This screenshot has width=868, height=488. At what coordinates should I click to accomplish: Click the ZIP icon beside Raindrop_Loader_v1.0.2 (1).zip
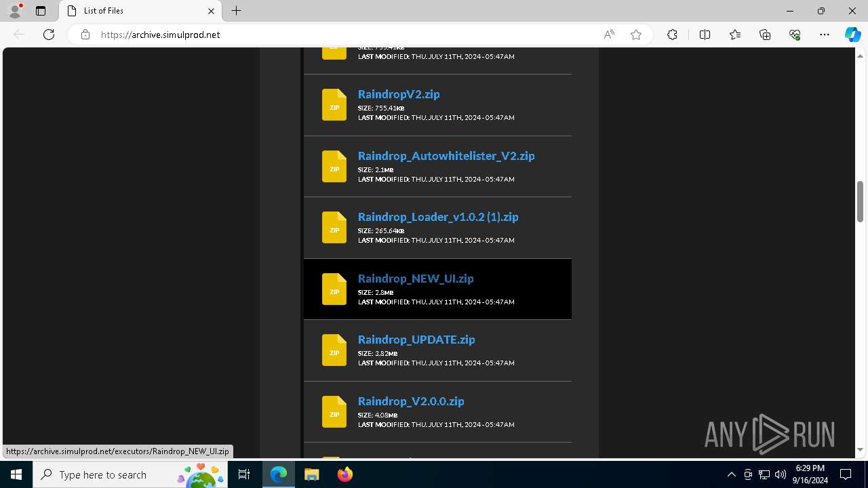coord(334,228)
